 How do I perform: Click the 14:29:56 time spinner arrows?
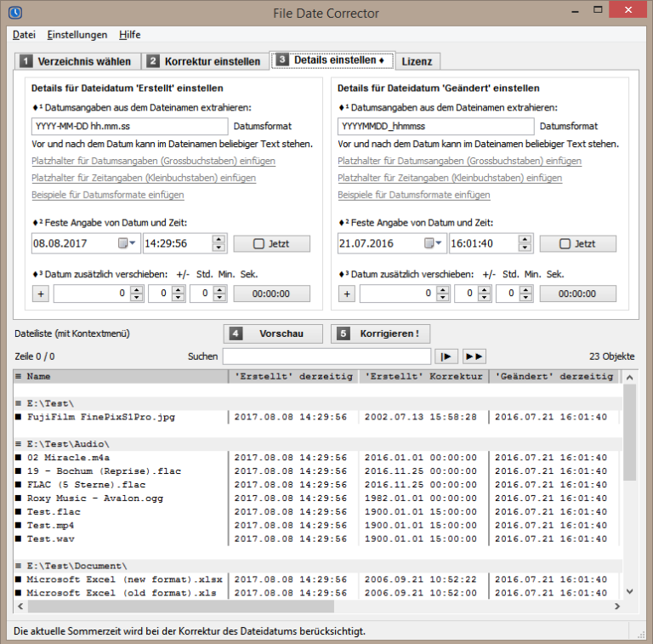pos(219,243)
